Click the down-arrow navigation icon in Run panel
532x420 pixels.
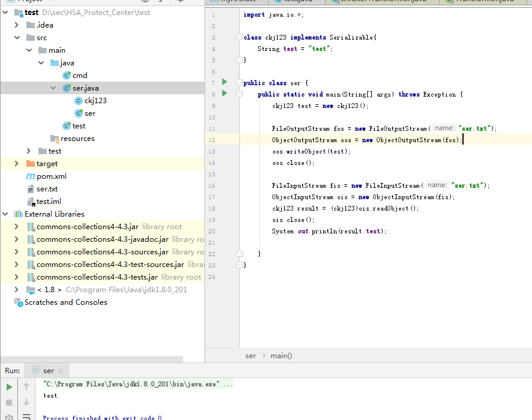(26, 402)
